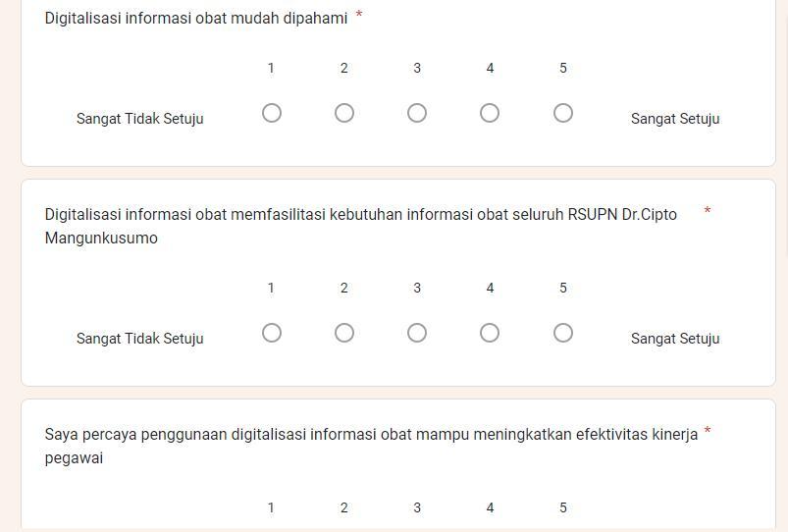
Task: Choose option 3 for 'memfasilitasi kebutuhan informasi' question
Action: (x=417, y=333)
